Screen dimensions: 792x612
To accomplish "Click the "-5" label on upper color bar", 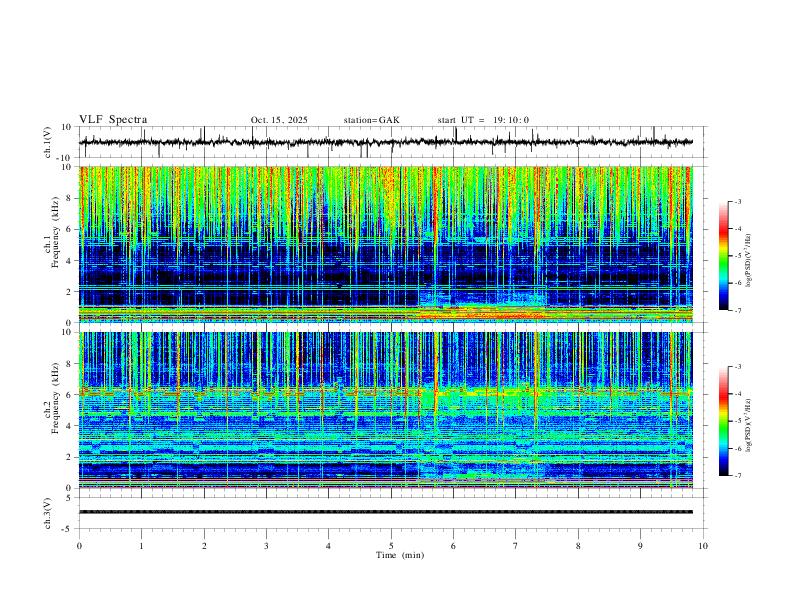I will point(737,256).
